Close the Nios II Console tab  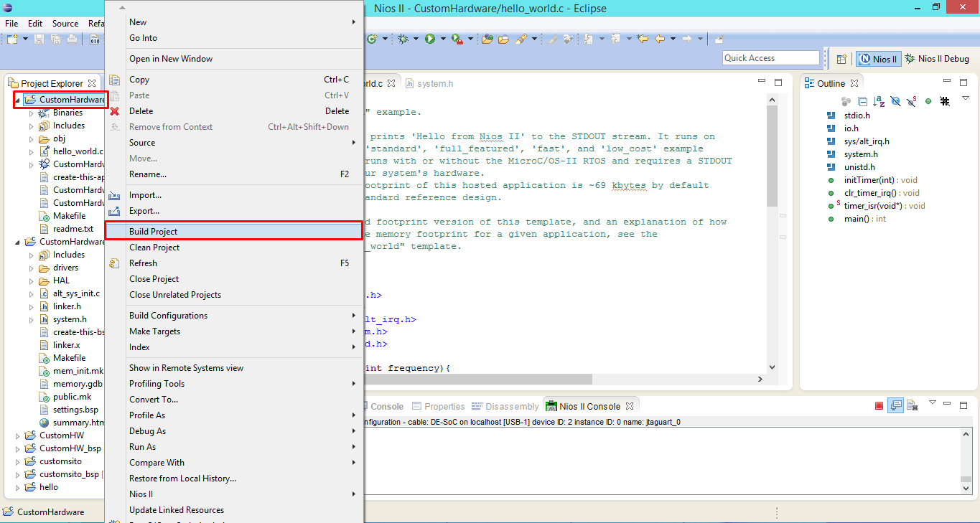click(629, 406)
